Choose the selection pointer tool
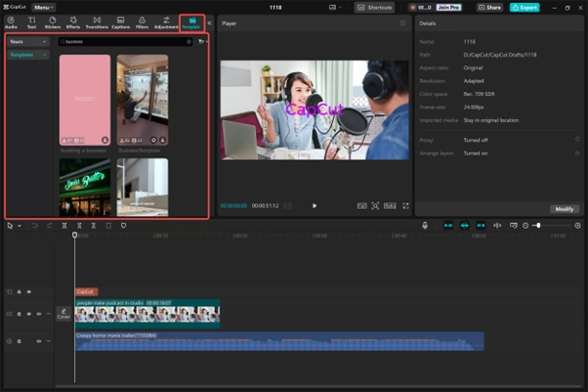The image size is (588, 392). (x=10, y=225)
